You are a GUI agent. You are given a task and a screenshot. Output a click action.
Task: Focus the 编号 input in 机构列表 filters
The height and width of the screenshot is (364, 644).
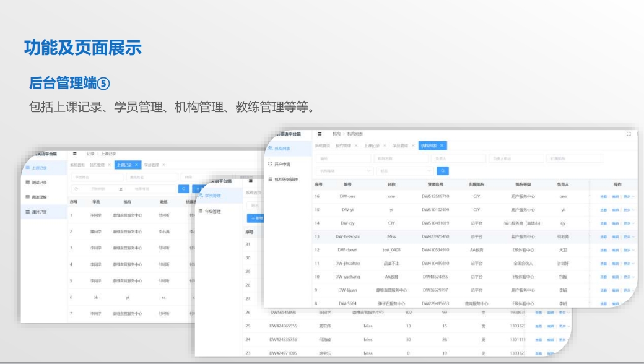pos(343,158)
